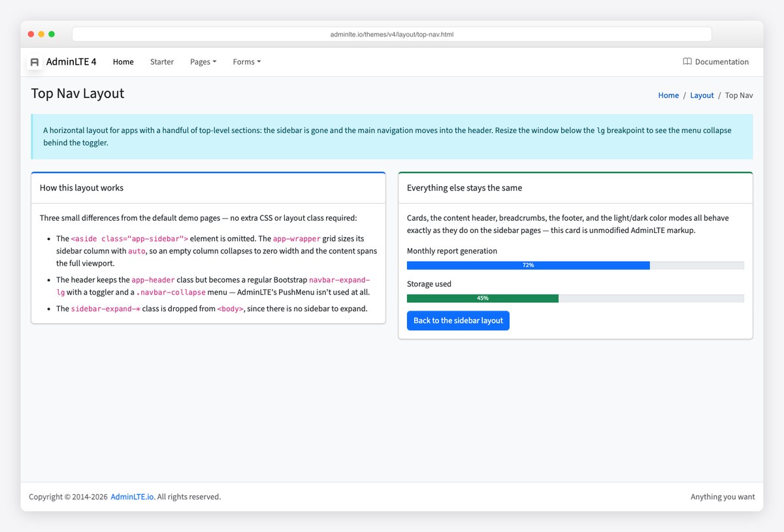
Task: Click the Monthly report generation progress bar
Action: pos(576,265)
